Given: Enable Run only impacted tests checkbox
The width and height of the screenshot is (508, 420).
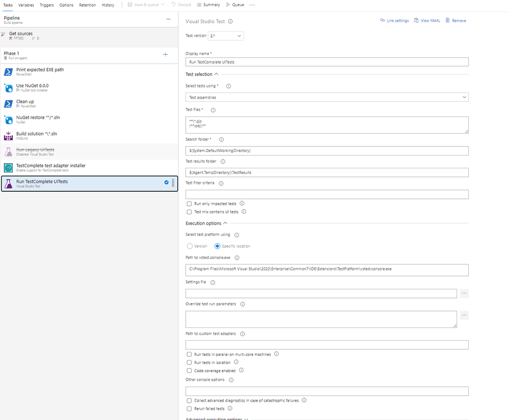Looking at the screenshot, I should (x=190, y=203).
